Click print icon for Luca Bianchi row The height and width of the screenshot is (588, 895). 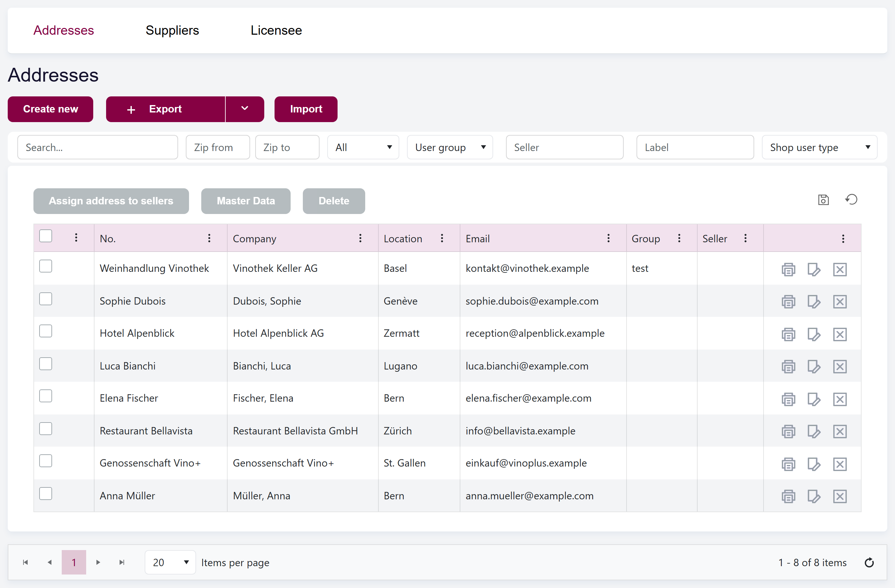point(788,367)
